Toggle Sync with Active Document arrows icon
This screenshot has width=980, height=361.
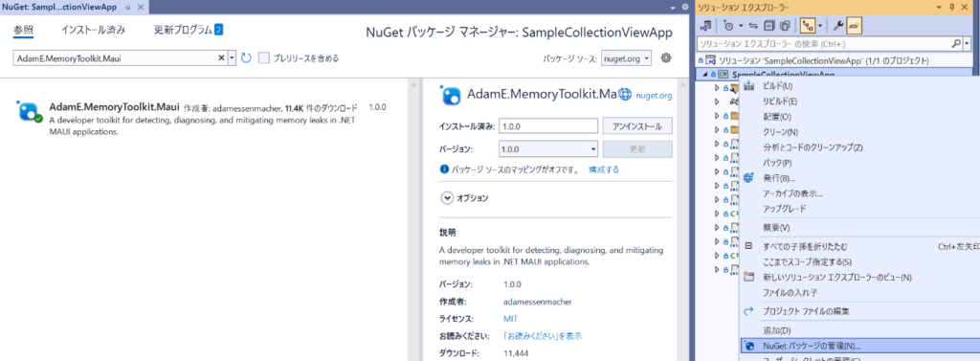point(753,26)
